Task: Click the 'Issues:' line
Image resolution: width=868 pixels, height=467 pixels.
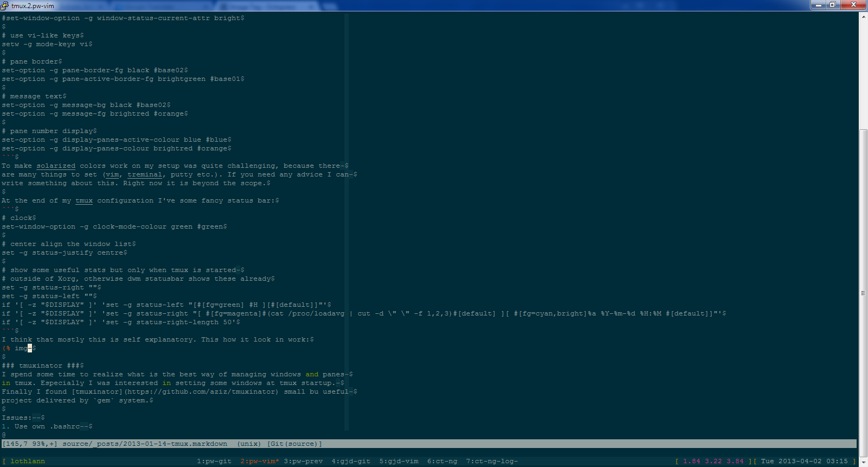Action: (23, 418)
